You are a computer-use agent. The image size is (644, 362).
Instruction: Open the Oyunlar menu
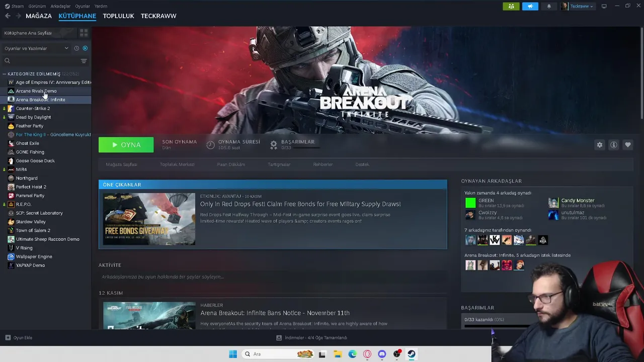coord(83,6)
